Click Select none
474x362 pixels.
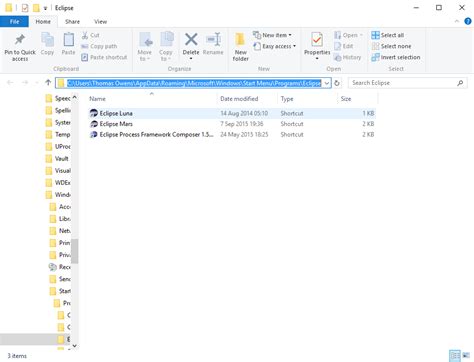coord(391,46)
